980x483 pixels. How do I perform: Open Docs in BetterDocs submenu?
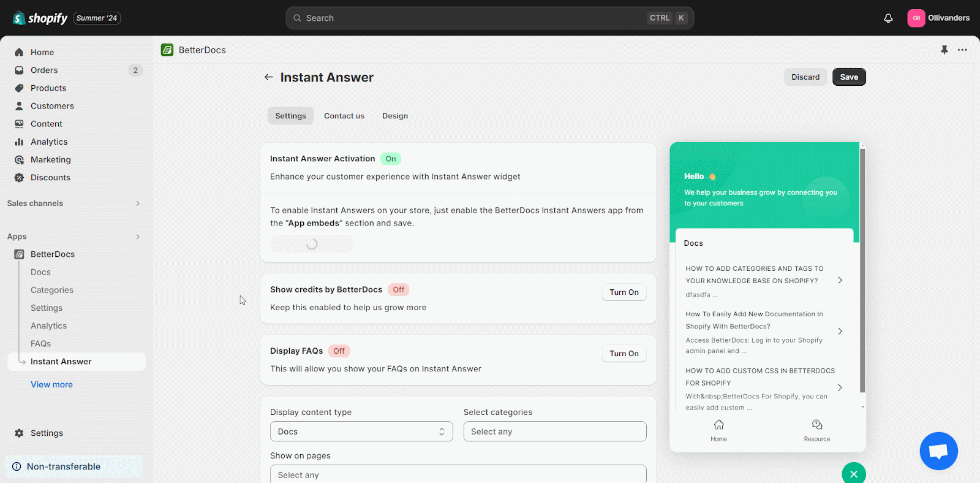coord(40,272)
